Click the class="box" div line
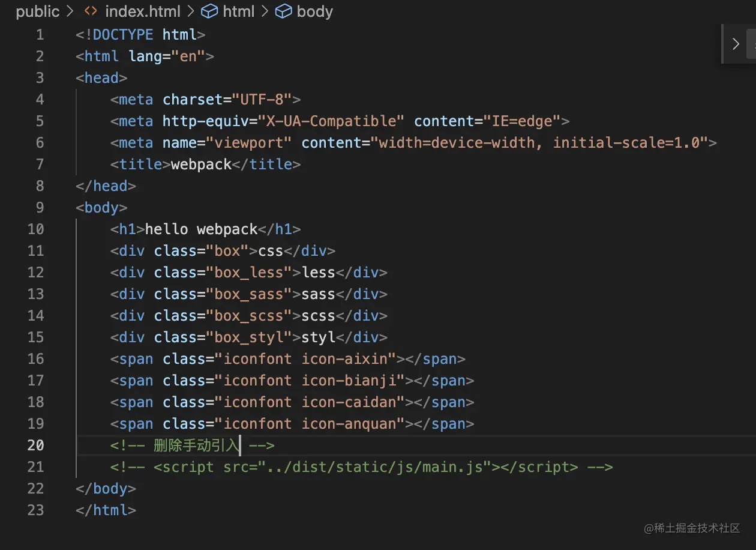The image size is (756, 550). point(223,251)
